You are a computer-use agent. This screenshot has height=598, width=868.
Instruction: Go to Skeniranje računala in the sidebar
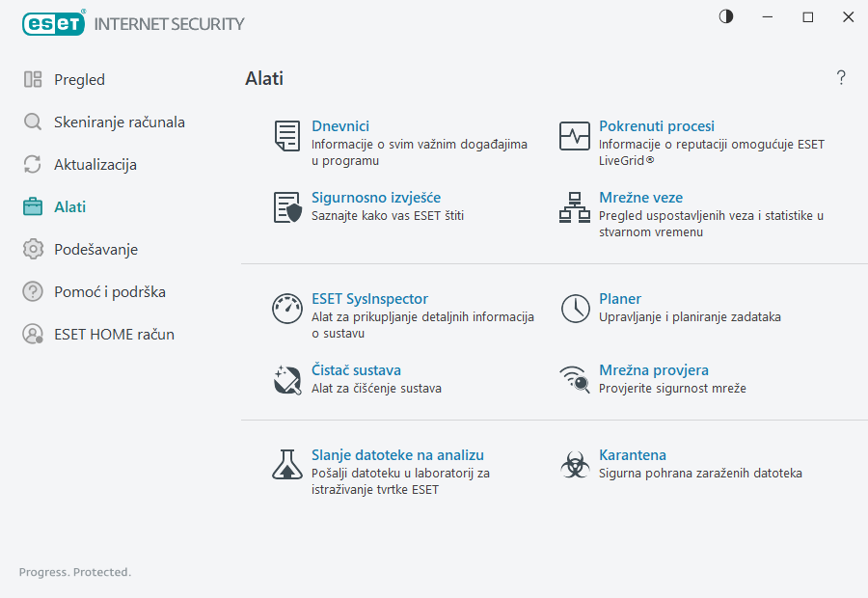tap(119, 122)
